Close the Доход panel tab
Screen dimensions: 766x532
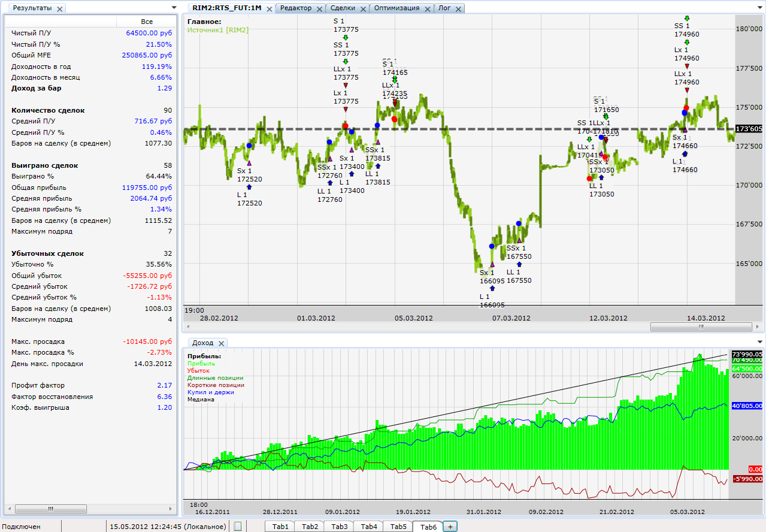(x=221, y=343)
